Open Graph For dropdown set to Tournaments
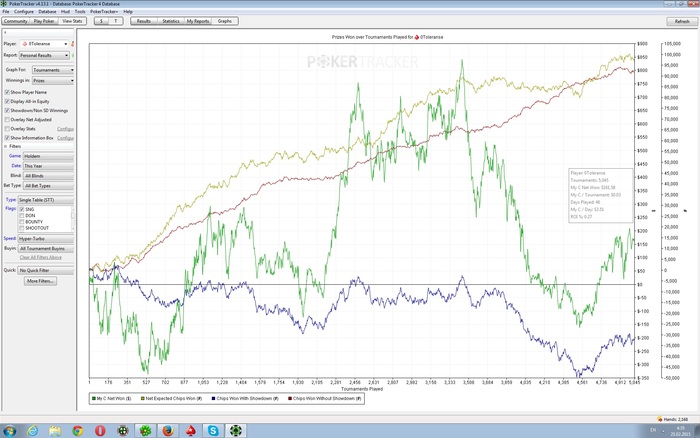 click(53, 70)
